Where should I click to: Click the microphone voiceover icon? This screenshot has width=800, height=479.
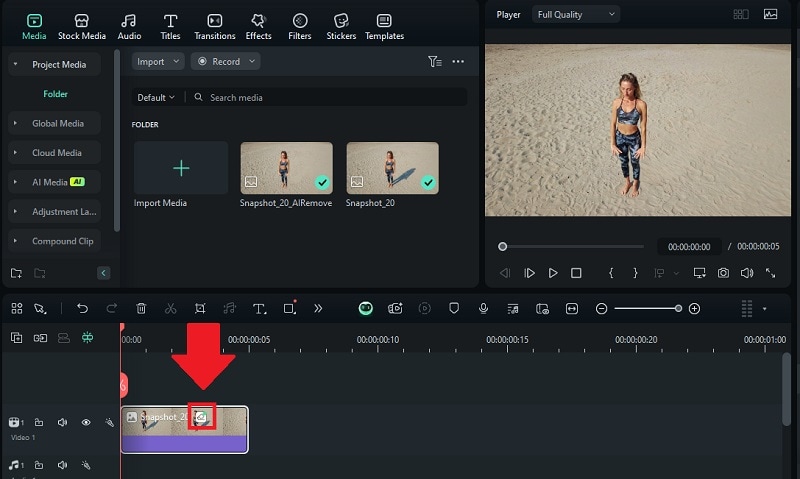[483, 308]
